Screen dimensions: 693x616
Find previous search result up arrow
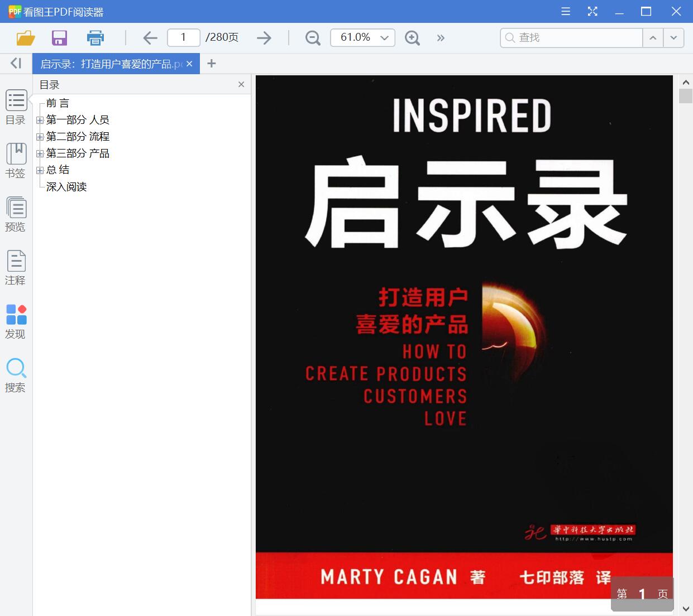point(652,37)
